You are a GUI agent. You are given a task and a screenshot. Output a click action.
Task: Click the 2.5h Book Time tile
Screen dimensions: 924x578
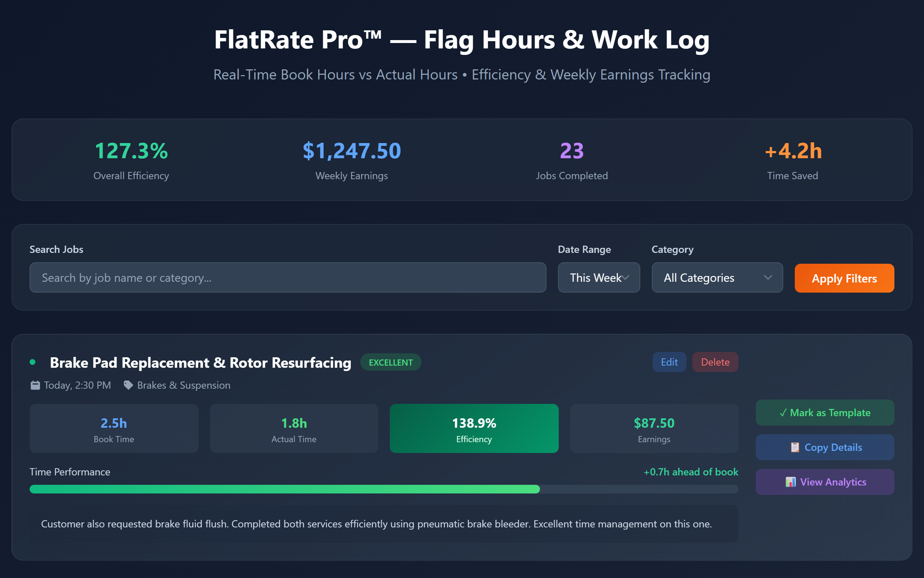(x=114, y=428)
